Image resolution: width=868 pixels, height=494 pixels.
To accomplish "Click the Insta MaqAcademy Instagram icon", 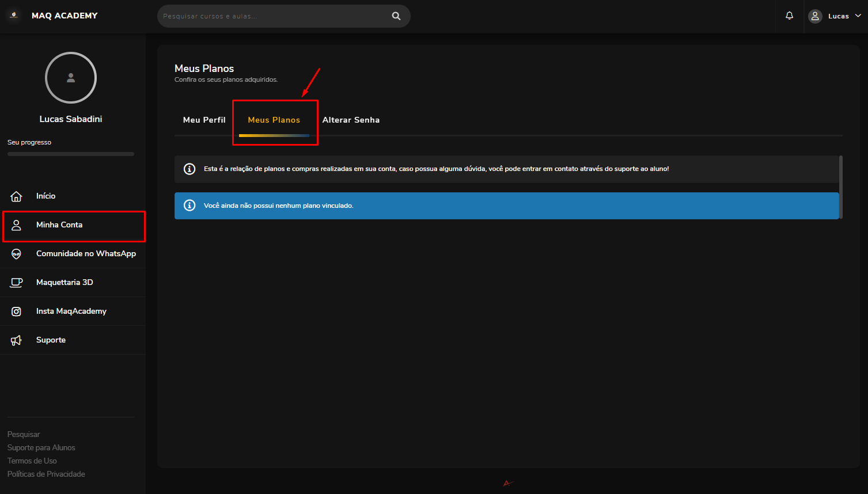I will (x=16, y=311).
